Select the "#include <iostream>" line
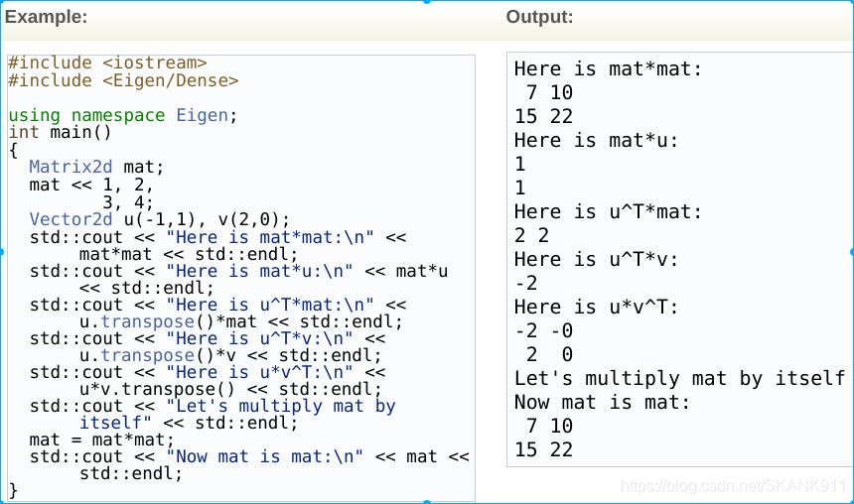Screen dimensions: 854x504 pos(107,63)
